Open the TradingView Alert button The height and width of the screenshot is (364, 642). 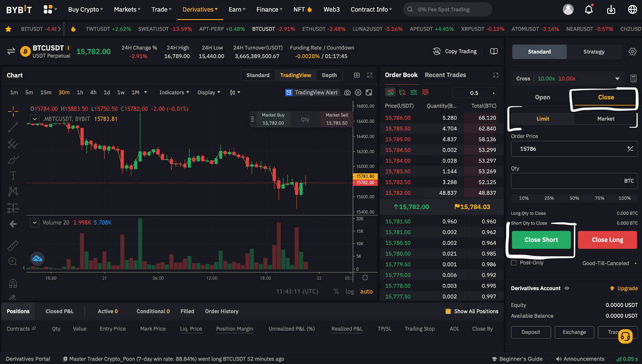[312, 93]
